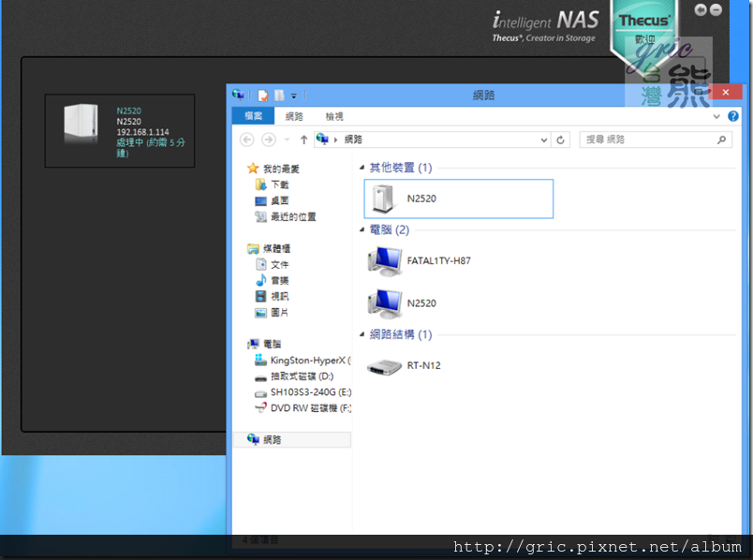This screenshot has height=560, width=753.
Task: Expand the ribbon with chevron
Action: [x=716, y=116]
